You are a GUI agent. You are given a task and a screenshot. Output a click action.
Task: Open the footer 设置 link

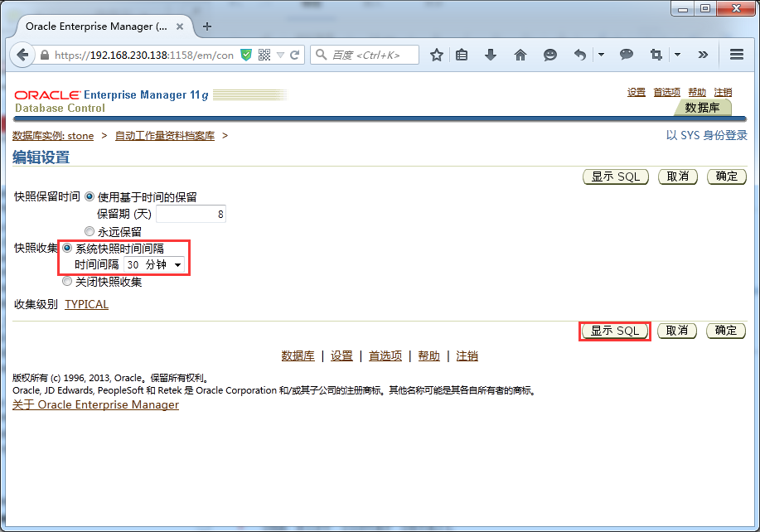(x=341, y=356)
